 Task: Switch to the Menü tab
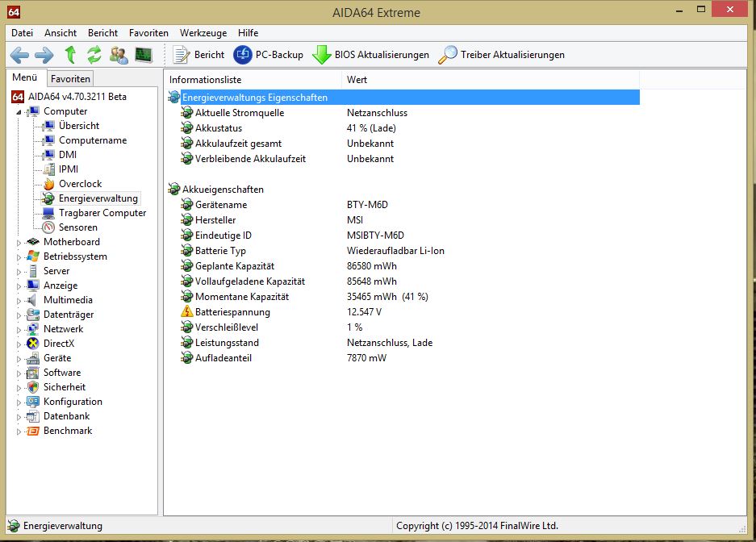point(25,77)
